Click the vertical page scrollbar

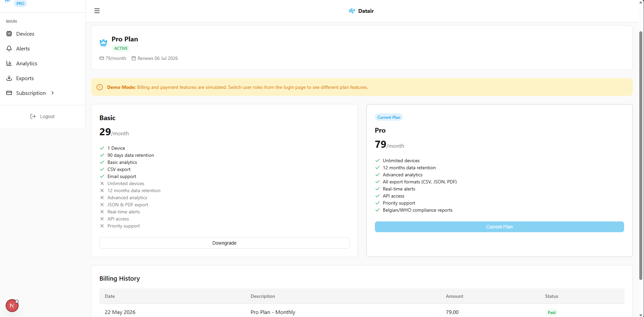point(641,155)
